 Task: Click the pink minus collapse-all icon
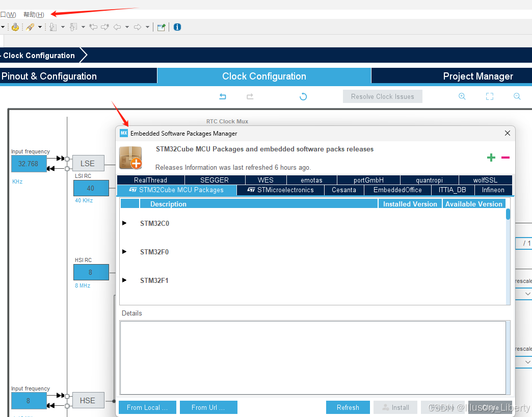506,158
